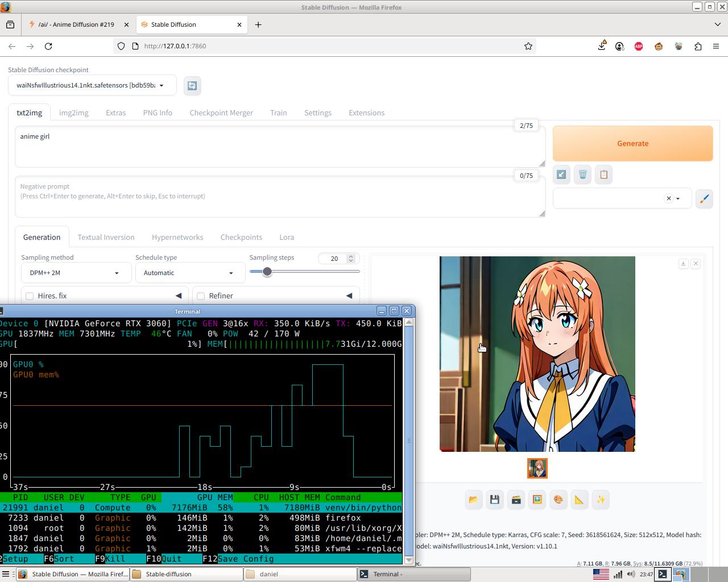Click the Firefox View icon

click(x=10, y=24)
